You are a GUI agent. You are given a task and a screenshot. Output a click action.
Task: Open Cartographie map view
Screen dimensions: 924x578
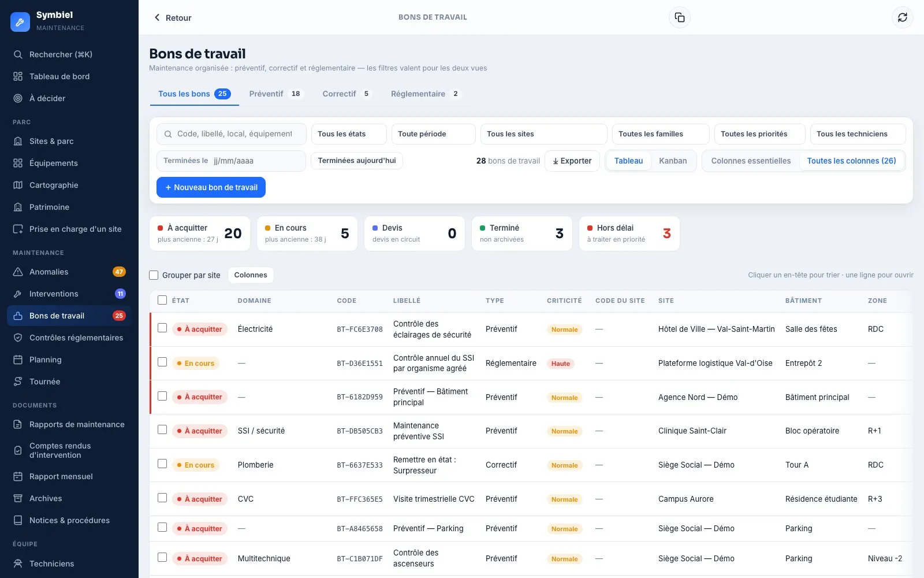pyautogui.click(x=69, y=185)
